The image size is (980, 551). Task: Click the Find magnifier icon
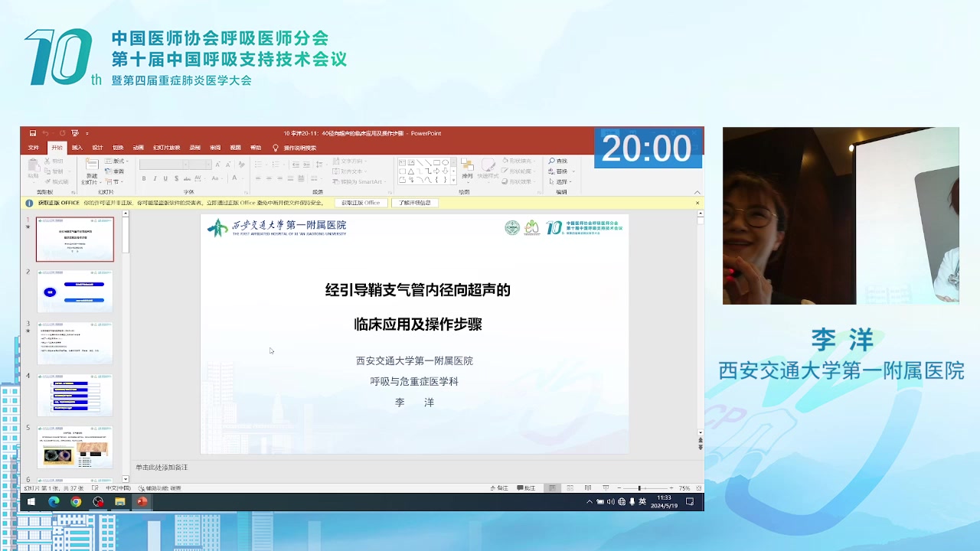[x=553, y=161]
